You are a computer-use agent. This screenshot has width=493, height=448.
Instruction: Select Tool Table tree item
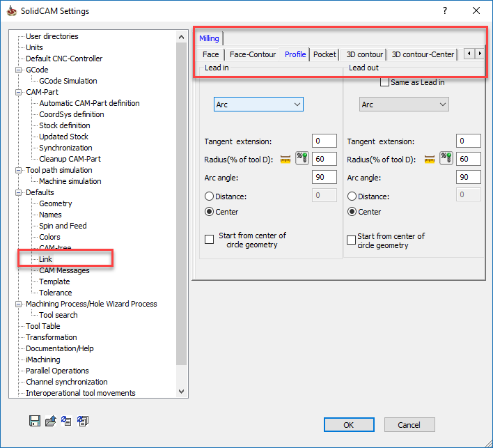(x=42, y=326)
